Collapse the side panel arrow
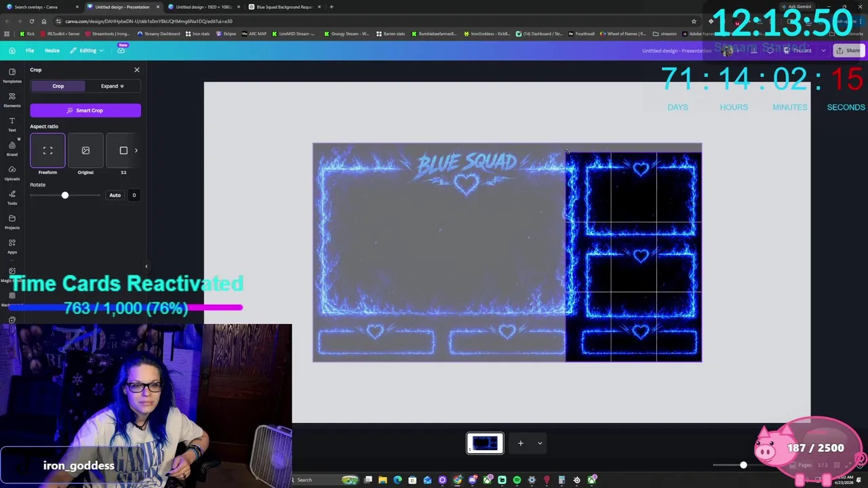868x488 pixels. point(146,266)
